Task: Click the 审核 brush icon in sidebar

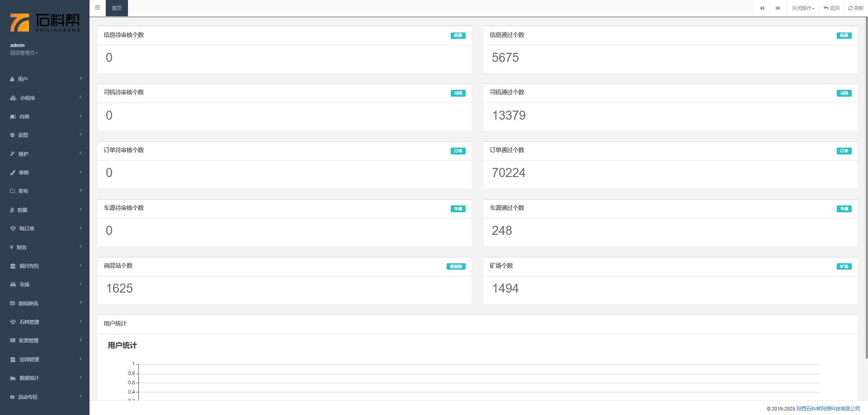Action: point(13,173)
